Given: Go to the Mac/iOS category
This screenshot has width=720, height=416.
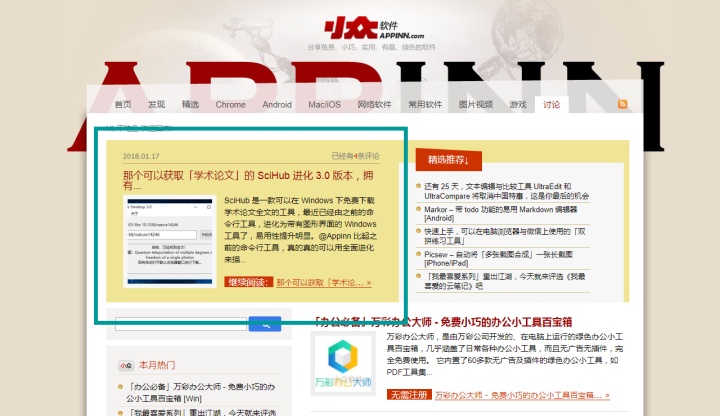Looking at the screenshot, I should tap(324, 105).
